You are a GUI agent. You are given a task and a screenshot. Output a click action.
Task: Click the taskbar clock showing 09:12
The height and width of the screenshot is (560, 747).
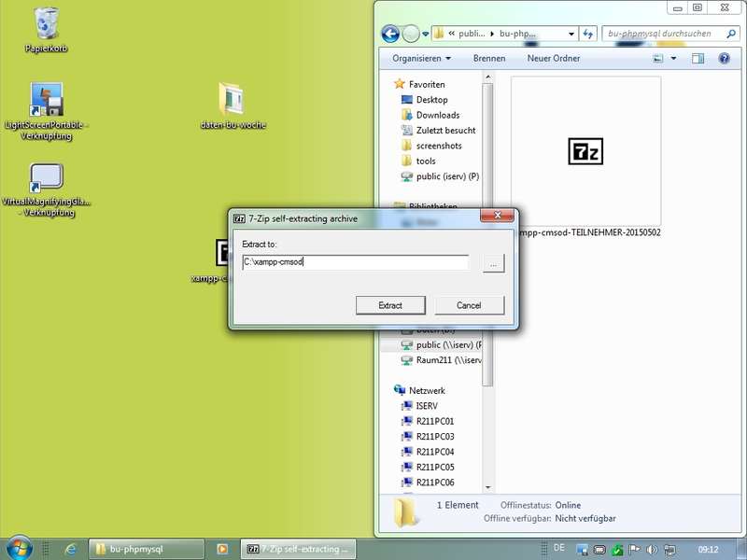tap(708, 550)
